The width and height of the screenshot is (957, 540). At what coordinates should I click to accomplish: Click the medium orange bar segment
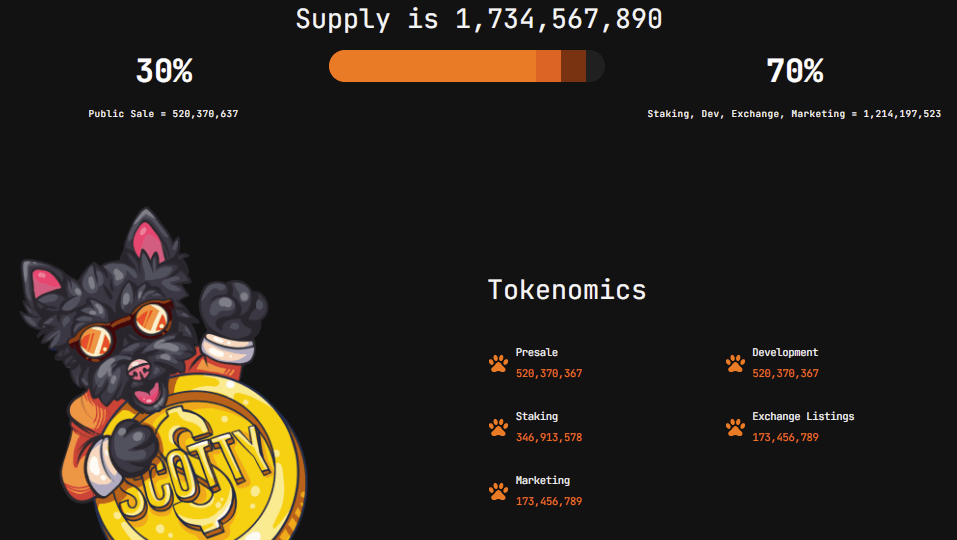[x=549, y=66]
